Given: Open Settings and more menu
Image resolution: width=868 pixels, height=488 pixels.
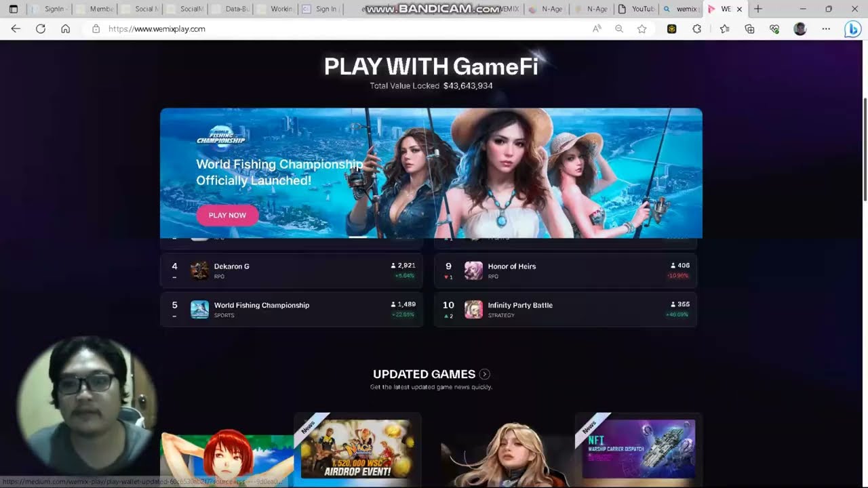Looking at the screenshot, I should pyautogui.click(x=825, y=29).
